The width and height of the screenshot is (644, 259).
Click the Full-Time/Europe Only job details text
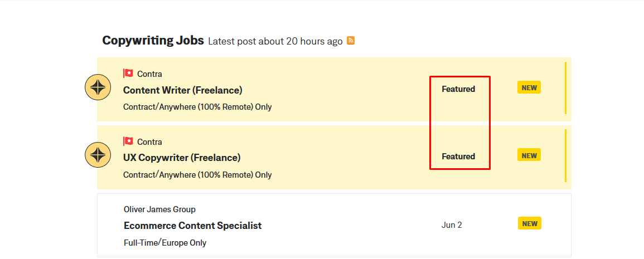click(x=165, y=243)
